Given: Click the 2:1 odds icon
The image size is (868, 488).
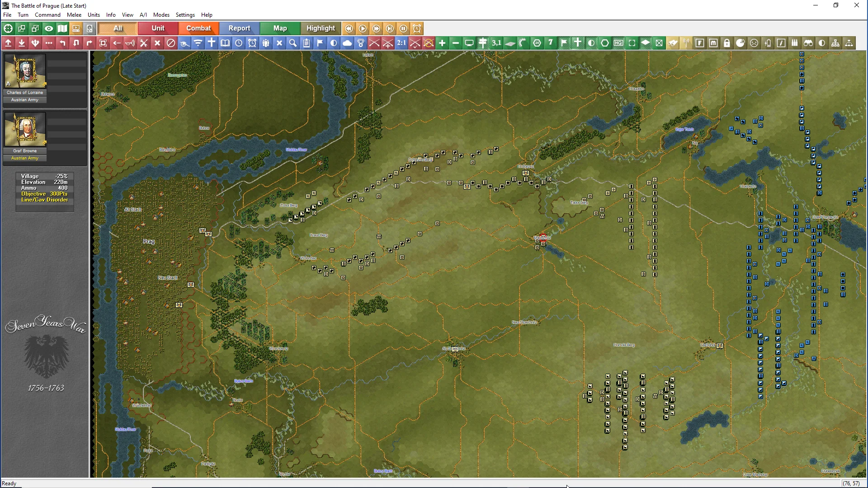Looking at the screenshot, I should point(401,43).
